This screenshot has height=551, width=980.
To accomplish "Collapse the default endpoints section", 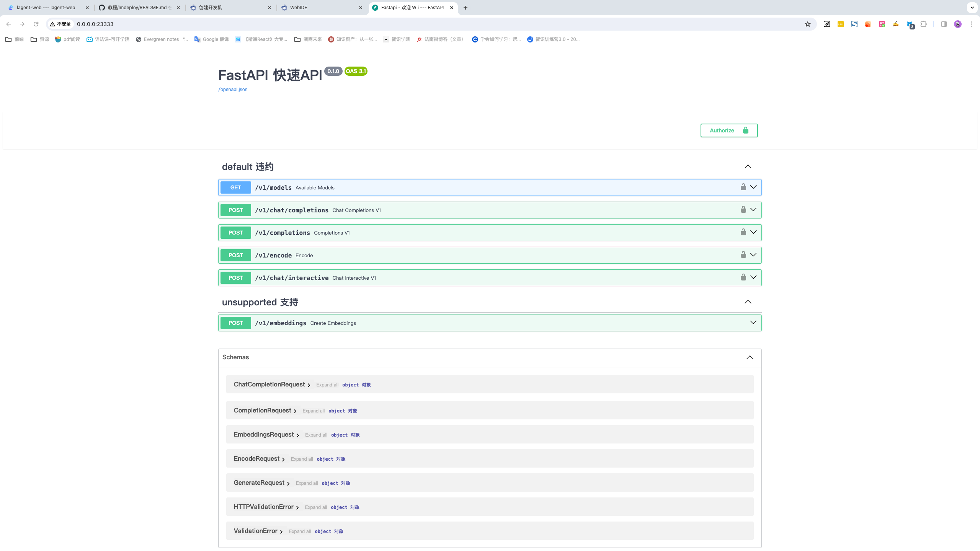I will coord(748,166).
